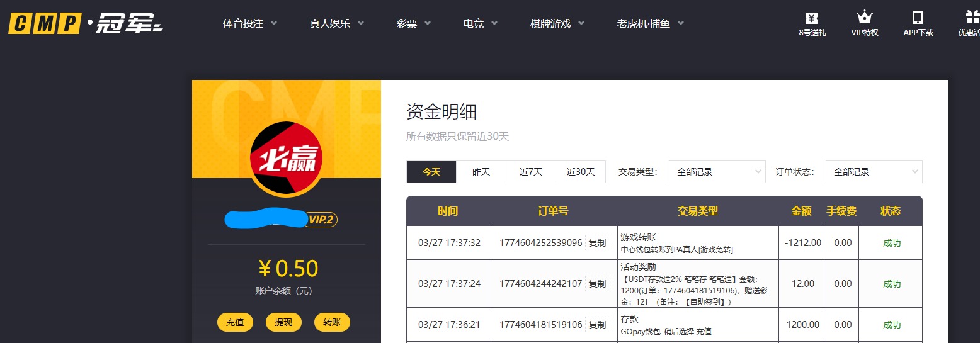The image size is (980, 343).
Task: Click the 时间 column header
Action: 448,211
